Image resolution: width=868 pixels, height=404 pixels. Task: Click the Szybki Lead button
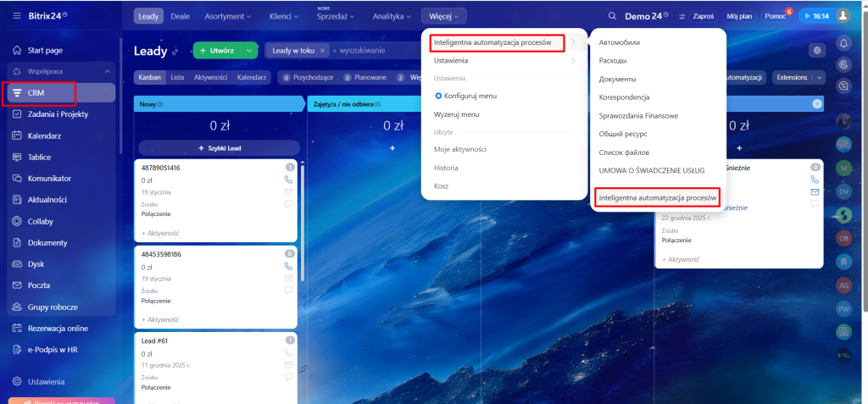[x=219, y=147]
